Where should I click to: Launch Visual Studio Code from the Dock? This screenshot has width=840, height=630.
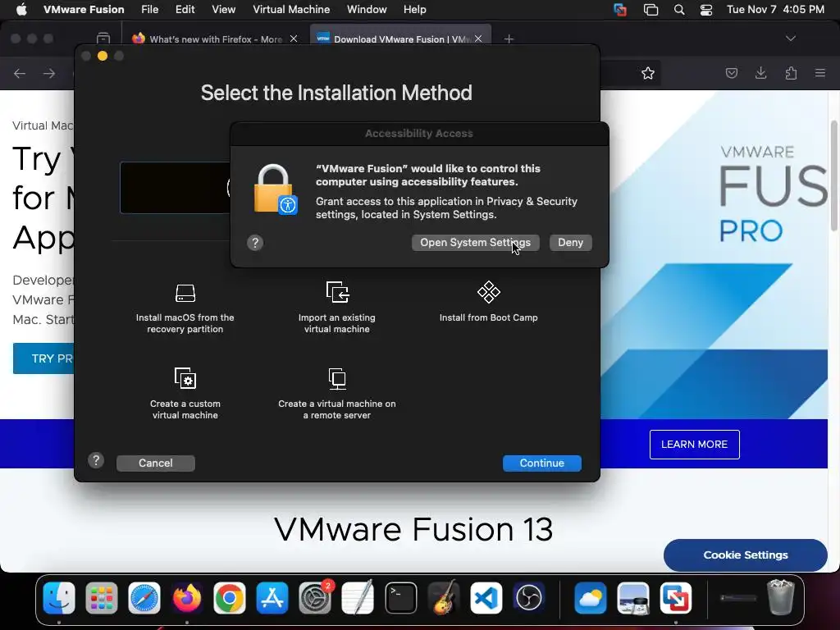click(x=486, y=598)
